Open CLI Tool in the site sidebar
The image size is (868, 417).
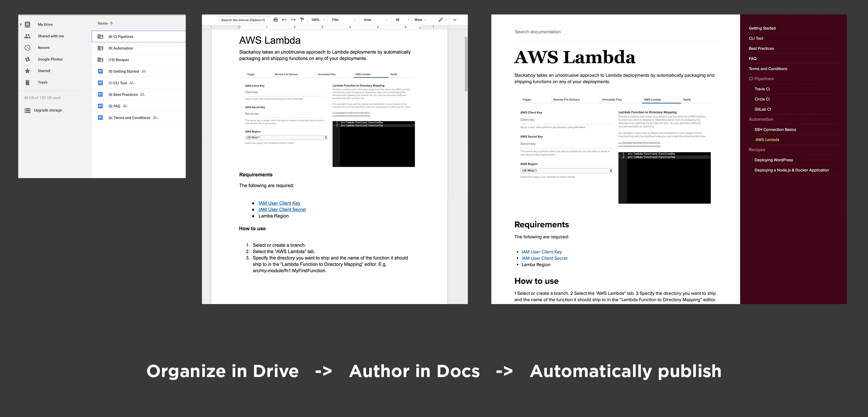[x=756, y=38]
